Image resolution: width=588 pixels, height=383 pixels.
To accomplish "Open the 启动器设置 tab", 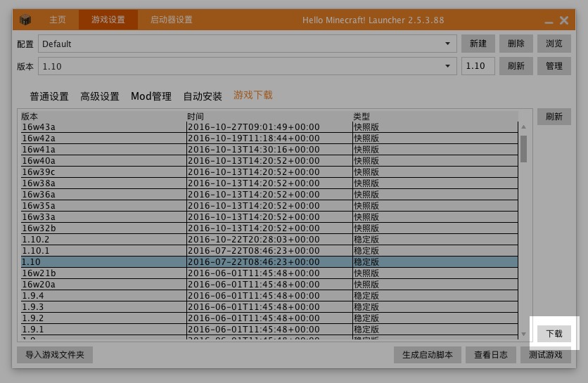I will [x=172, y=20].
